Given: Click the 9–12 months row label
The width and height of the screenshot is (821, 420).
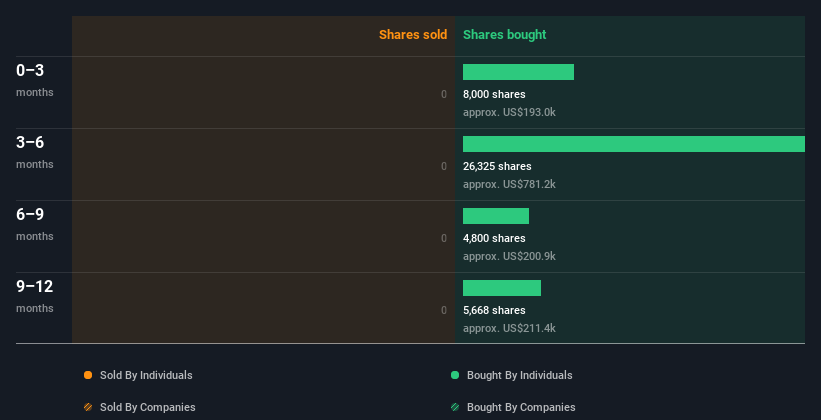Looking at the screenshot, I should pos(35,296).
